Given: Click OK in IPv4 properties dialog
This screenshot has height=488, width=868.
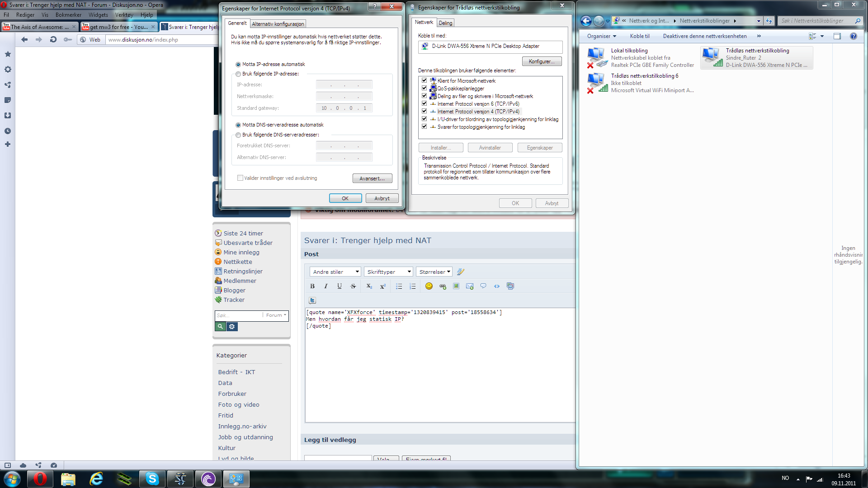Looking at the screenshot, I should click(x=345, y=198).
